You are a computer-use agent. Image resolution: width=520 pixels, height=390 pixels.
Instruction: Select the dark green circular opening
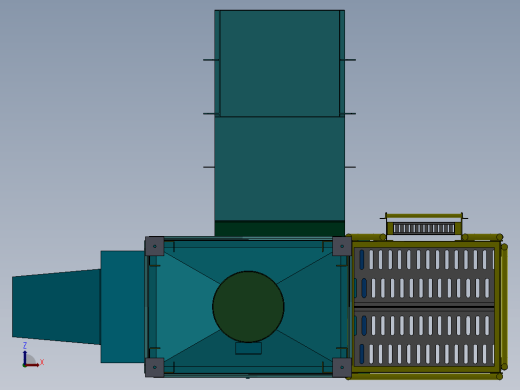[x=248, y=307]
